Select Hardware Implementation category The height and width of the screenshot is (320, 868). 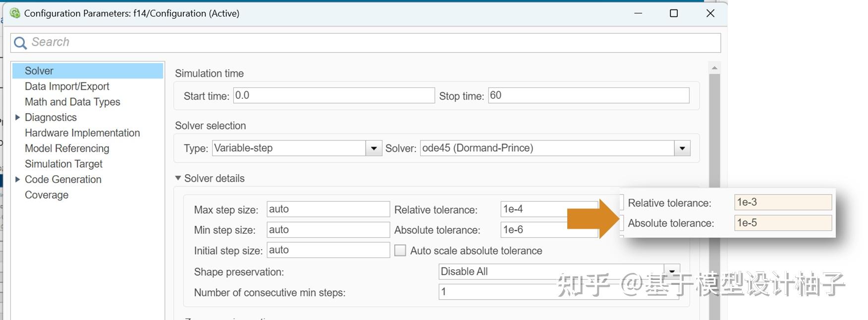point(82,133)
